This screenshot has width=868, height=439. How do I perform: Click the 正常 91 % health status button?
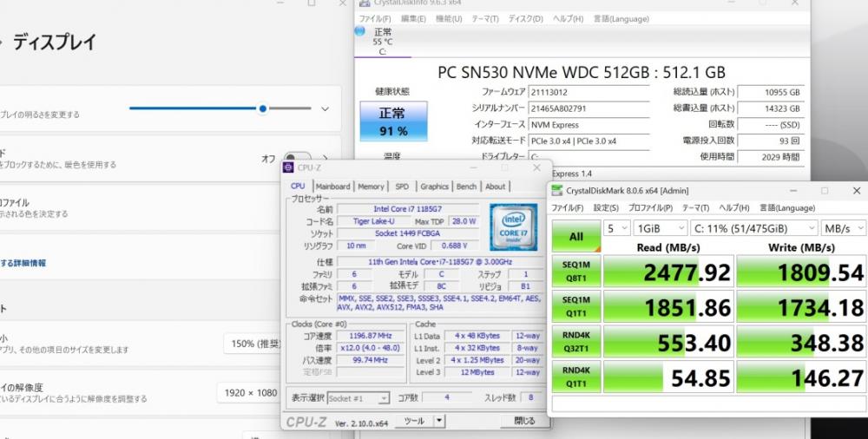(393, 121)
